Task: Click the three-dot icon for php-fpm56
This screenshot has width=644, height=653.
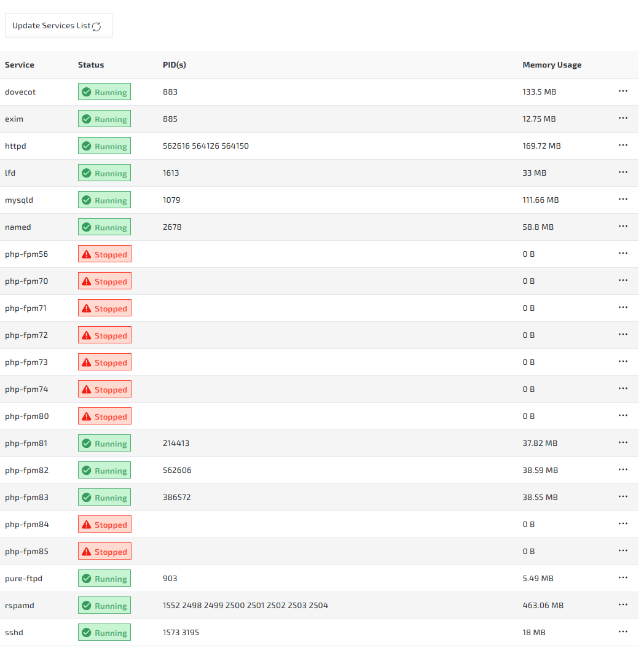Action: tap(622, 253)
